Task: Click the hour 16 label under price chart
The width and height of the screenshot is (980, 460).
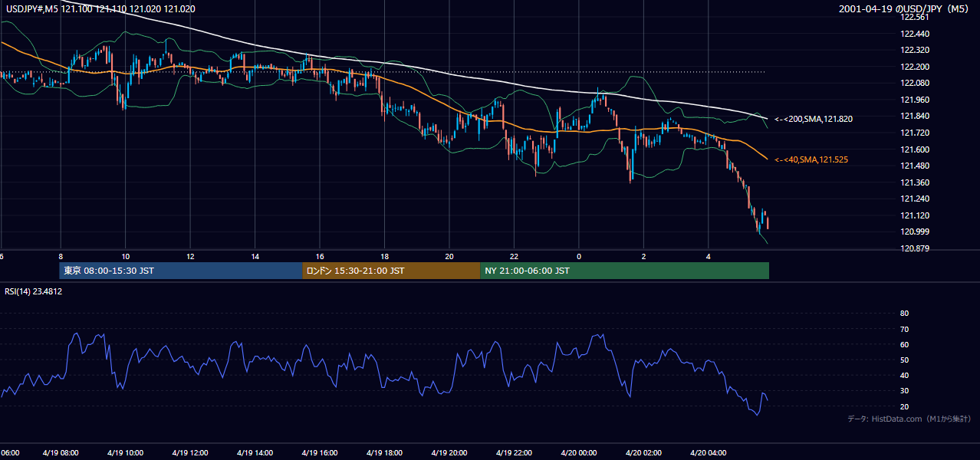Action: tap(320, 257)
